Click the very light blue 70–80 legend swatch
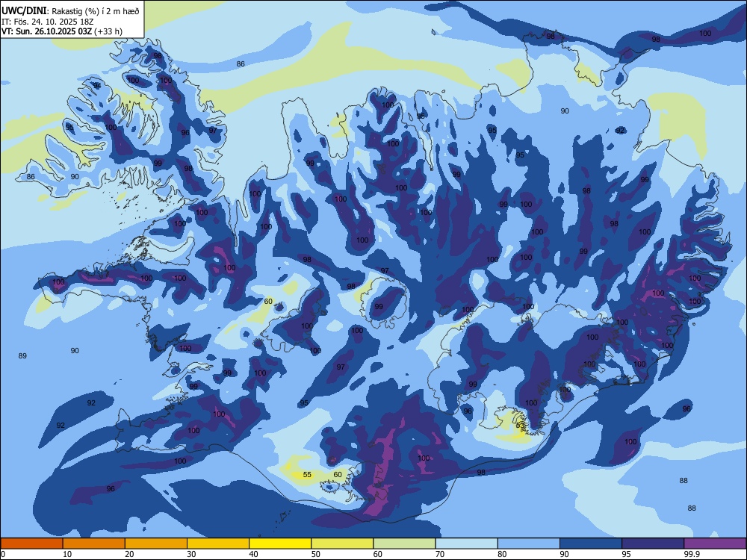This screenshot has width=747, height=560. click(x=466, y=544)
